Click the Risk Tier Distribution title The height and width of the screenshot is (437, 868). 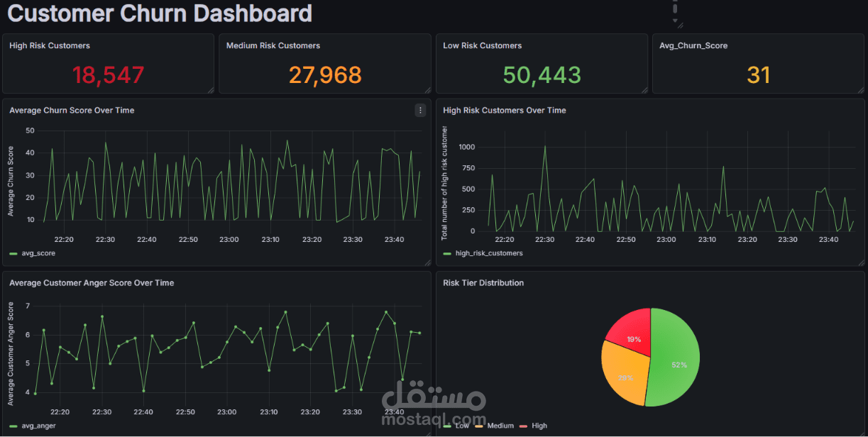(483, 282)
